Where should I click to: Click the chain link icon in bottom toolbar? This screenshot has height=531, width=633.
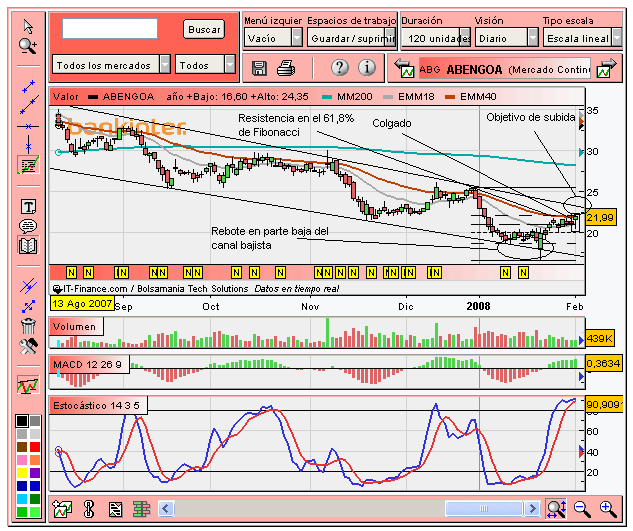click(88, 509)
